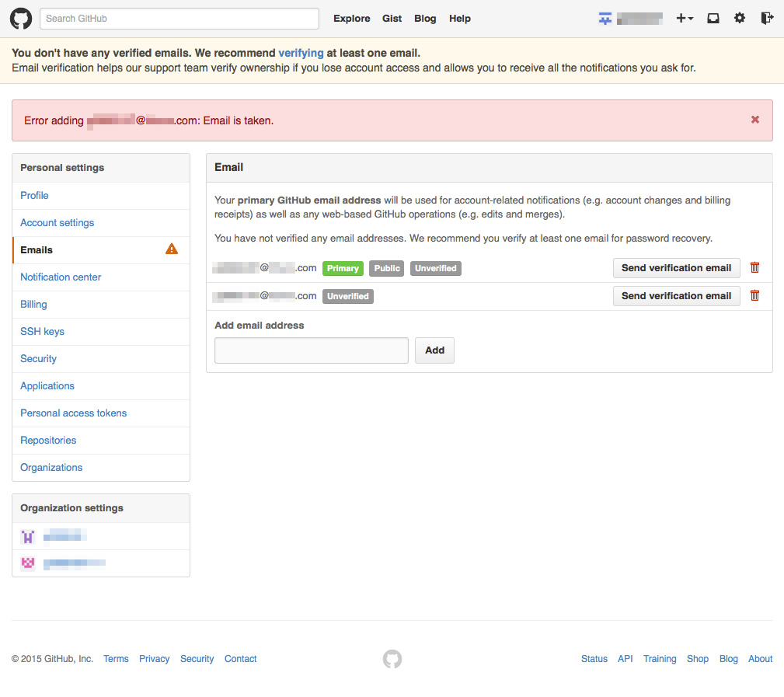Delete the primary email with trash icon
Image resolution: width=784 pixels, height=697 pixels.
pos(754,267)
